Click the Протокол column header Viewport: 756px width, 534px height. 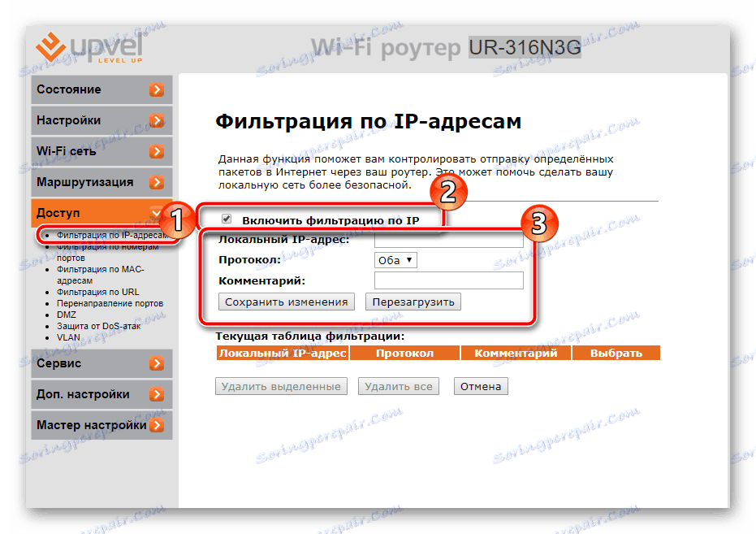click(x=404, y=353)
